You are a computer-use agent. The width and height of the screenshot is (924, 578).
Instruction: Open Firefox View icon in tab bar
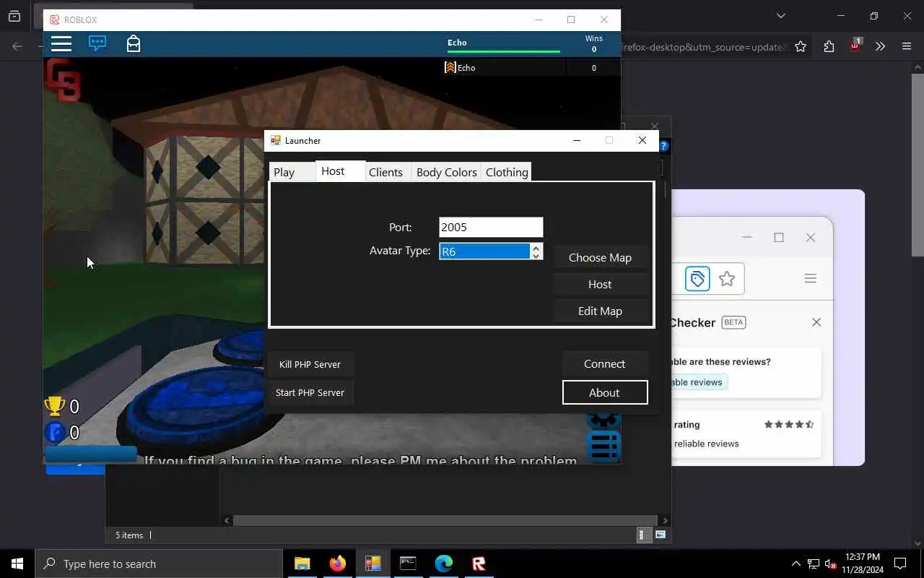pyautogui.click(x=14, y=16)
